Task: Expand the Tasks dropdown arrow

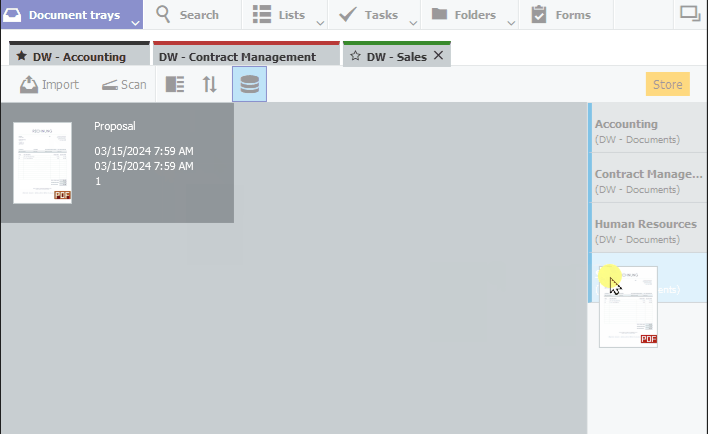Action: point(415,22)
